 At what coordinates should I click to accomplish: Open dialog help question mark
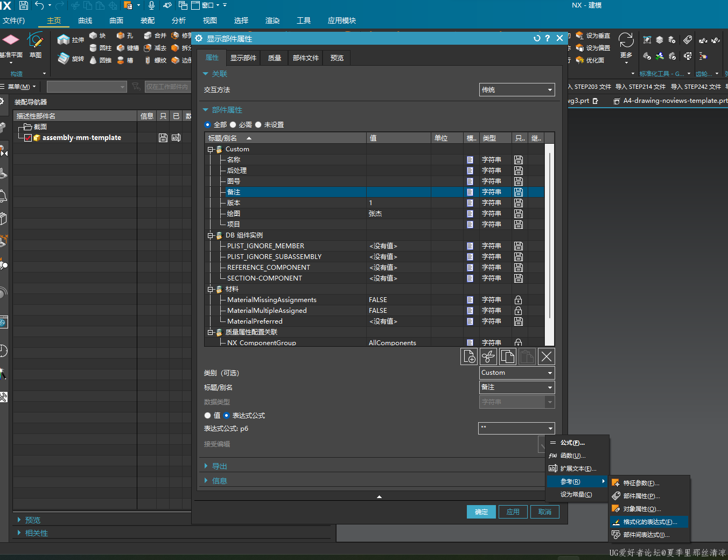coord(548,38)
